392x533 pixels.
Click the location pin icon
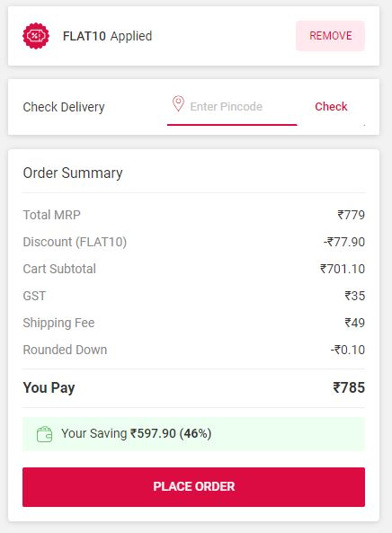pyautogui.click(x=178, y=103)
